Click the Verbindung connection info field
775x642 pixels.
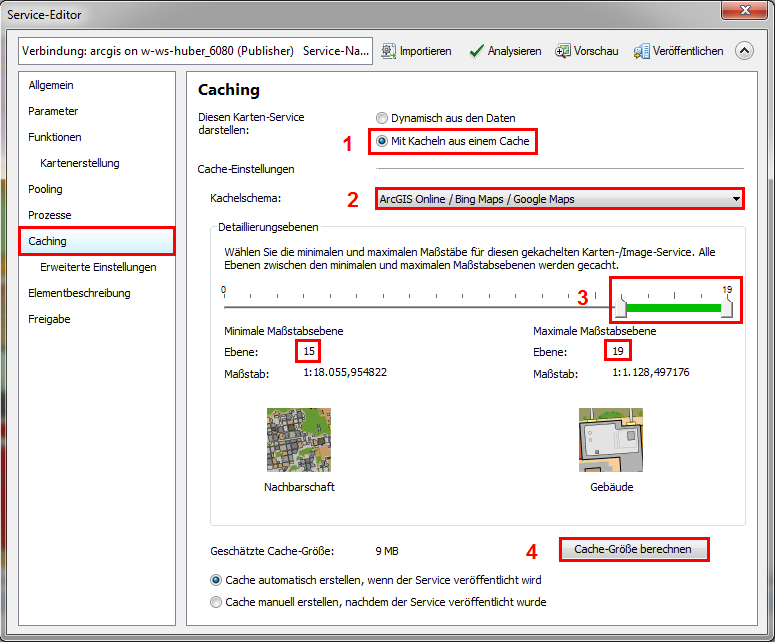tap(196, 51)
